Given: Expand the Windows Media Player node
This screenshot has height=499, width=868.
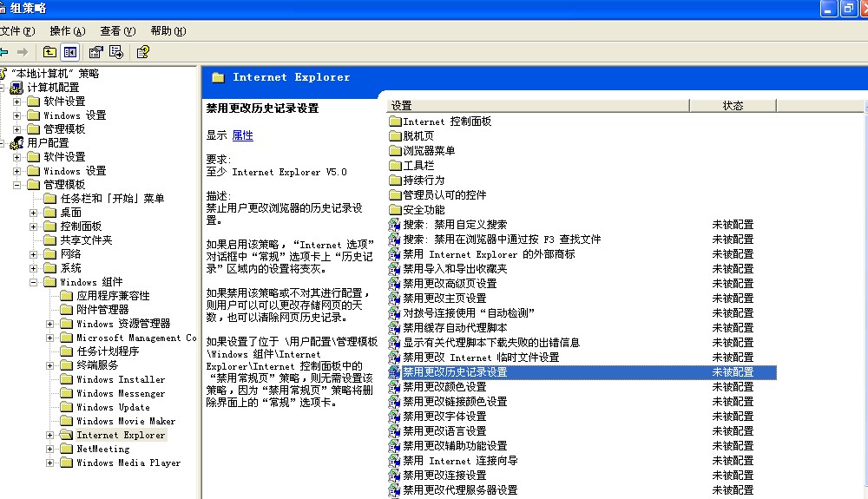Looking at the screenshot, I should 49,463.
